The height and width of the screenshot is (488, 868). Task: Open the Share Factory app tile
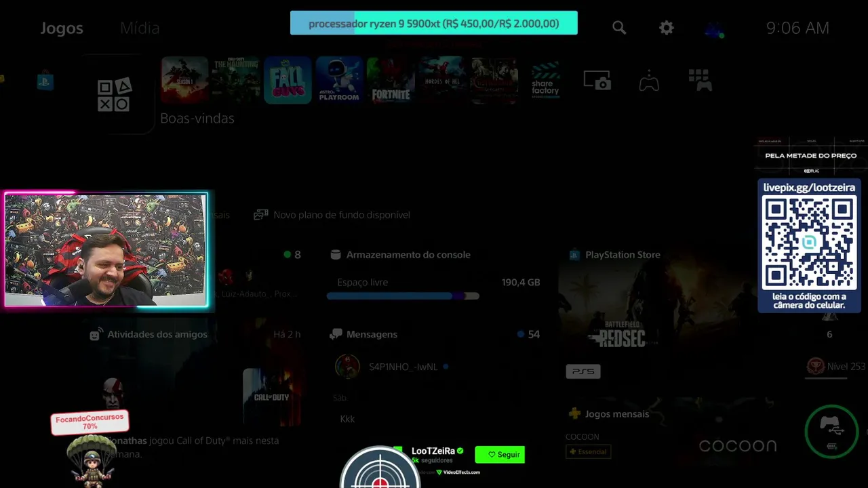coord(545,80)
